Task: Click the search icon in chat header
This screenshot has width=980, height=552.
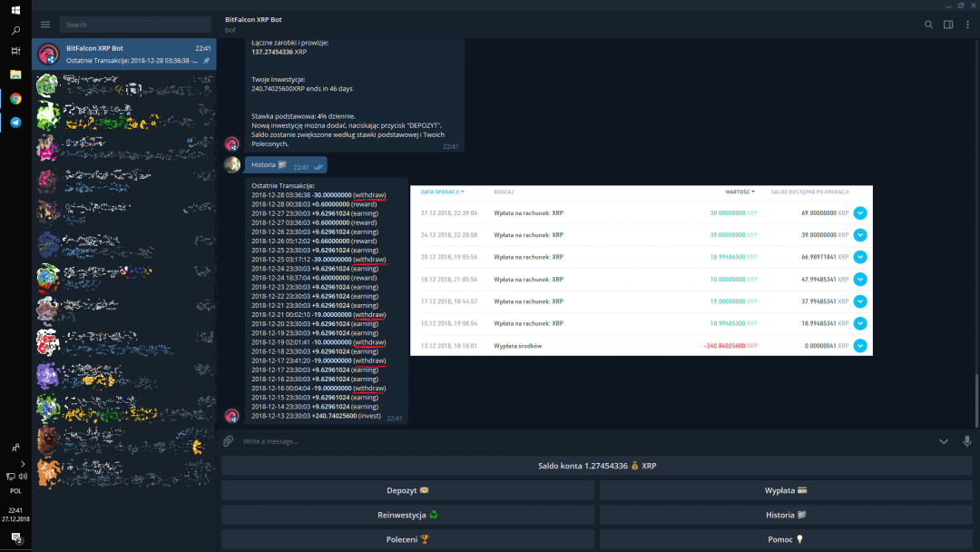Action: tap(927, 25)
